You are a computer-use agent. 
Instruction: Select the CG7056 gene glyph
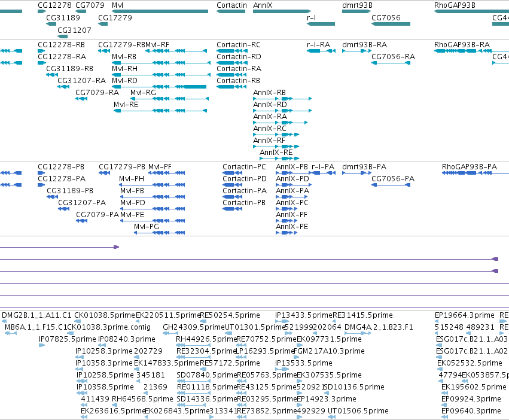click(391, 24)
